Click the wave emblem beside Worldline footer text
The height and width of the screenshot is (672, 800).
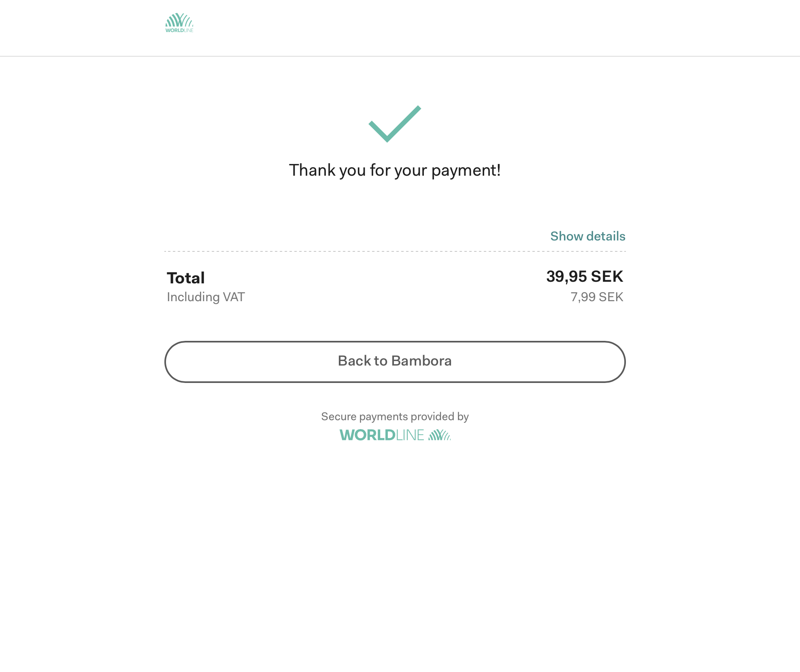[x=440, y=435]
